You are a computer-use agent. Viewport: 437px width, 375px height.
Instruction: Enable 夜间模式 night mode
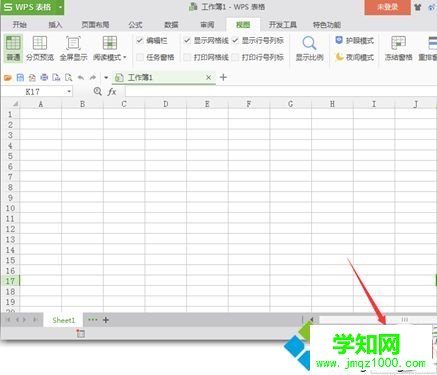tap(355, 57)
